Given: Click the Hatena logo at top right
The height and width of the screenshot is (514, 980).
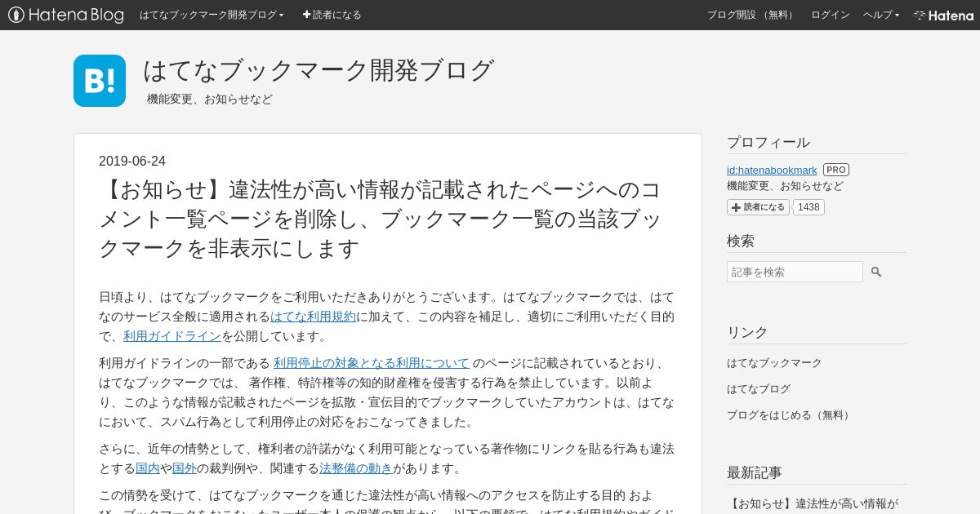Looking at the screenshot, I should (943, 15).
